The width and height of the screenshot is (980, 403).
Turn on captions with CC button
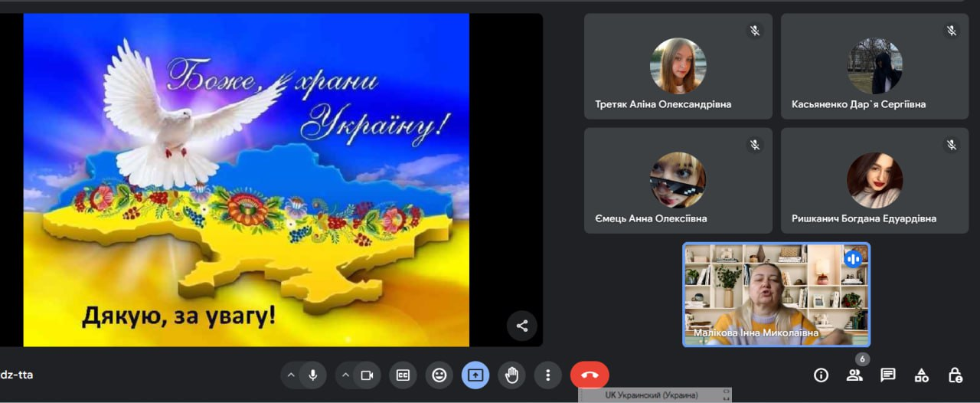point(402,375)
